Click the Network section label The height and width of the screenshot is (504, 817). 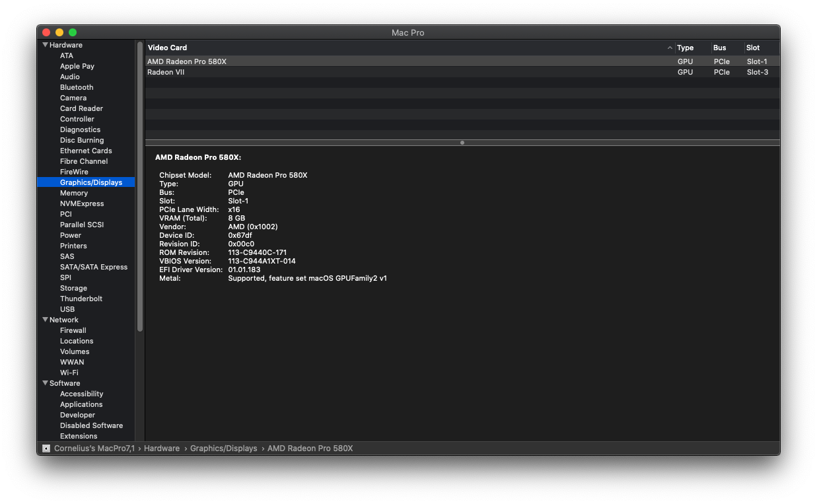(x=64, y=320)
